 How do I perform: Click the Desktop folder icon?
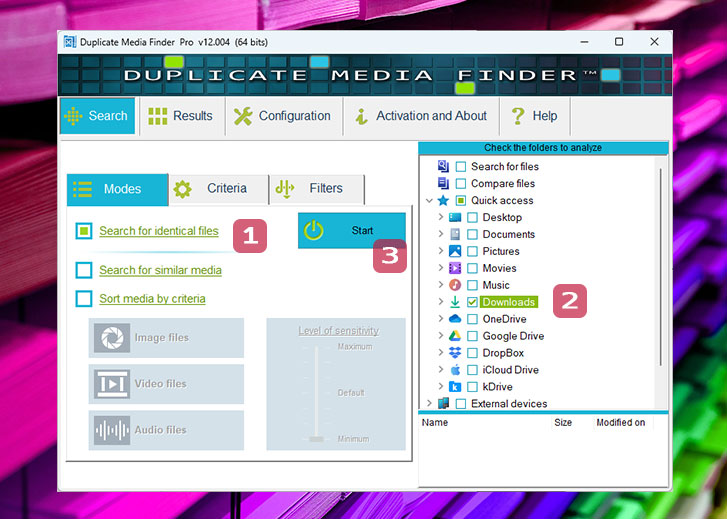[455, 217]
